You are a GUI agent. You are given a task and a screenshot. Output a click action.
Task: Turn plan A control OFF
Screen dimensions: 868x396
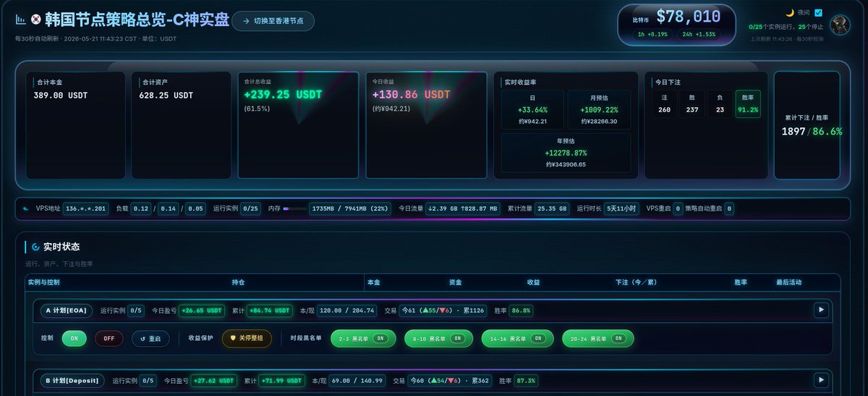pyautogui.click(x=109, y=338)
